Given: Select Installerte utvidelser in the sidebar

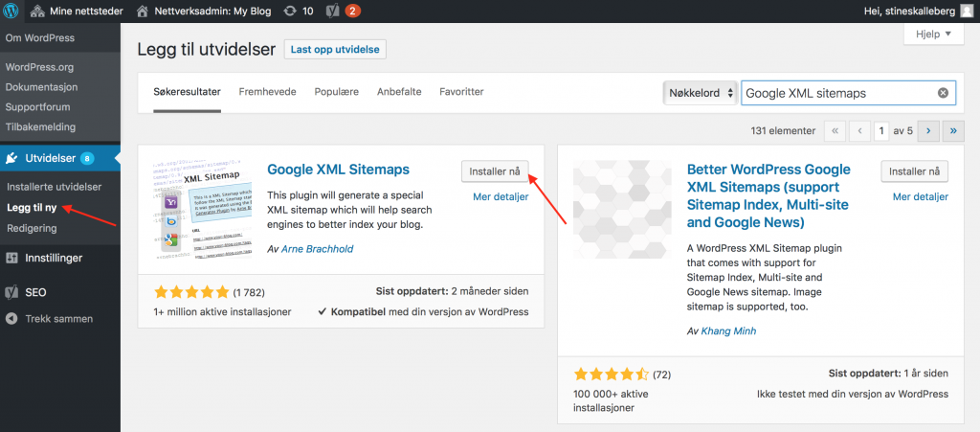Looking at the screenshot, I should pyautogui.click(x=54, y=186).
